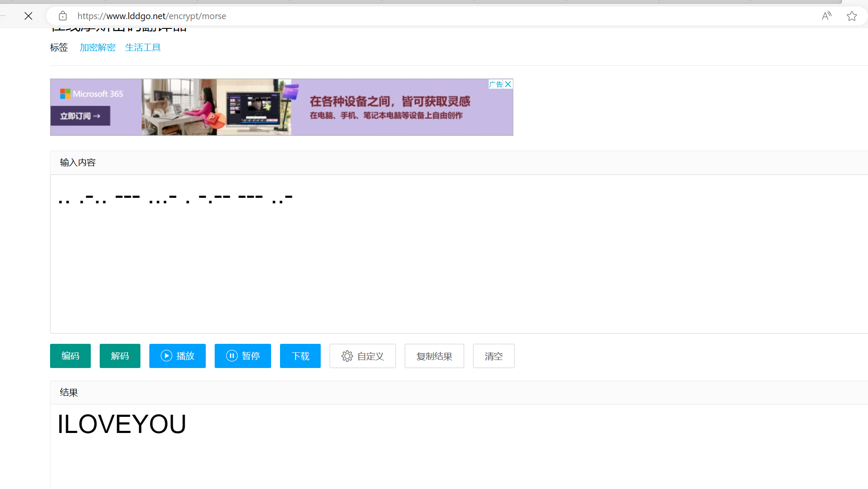Click the 立即订阅 subscribe ad button
Viewport: 868px width, 489px height.
[x=80, y=116]
